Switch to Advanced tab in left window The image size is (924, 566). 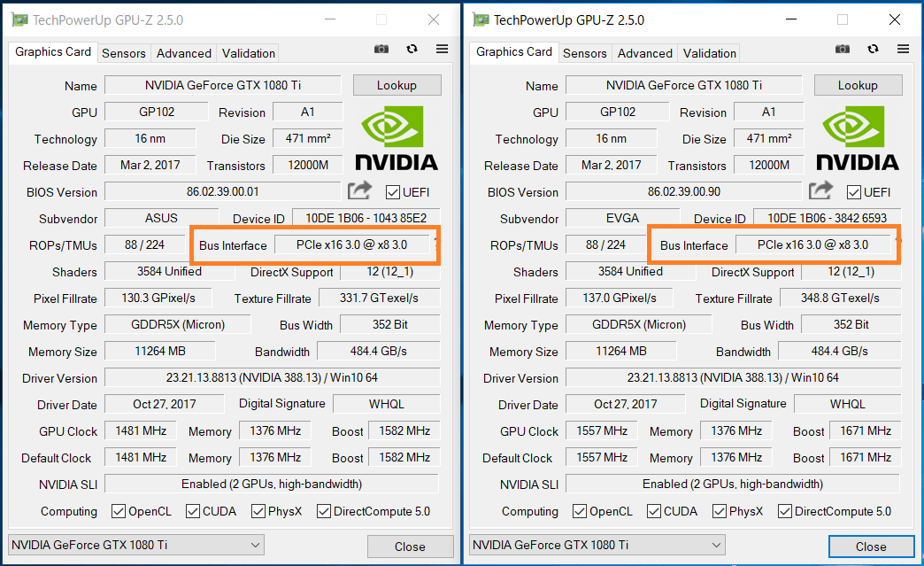tap(184, 53)
